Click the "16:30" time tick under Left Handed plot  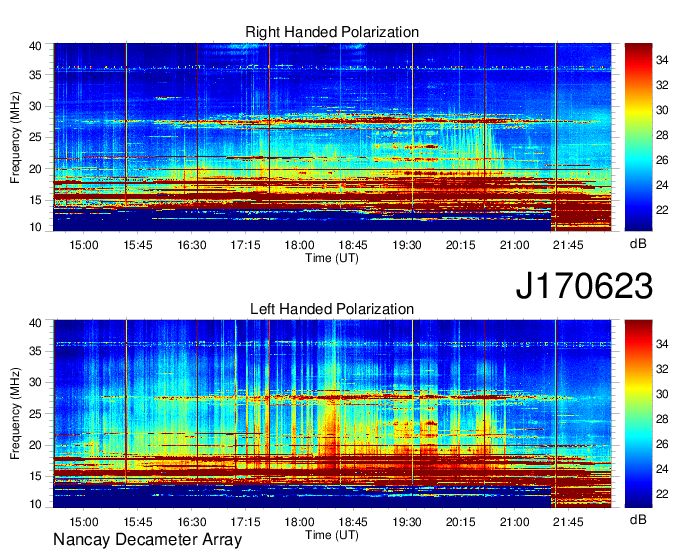[x=192, y=522]
